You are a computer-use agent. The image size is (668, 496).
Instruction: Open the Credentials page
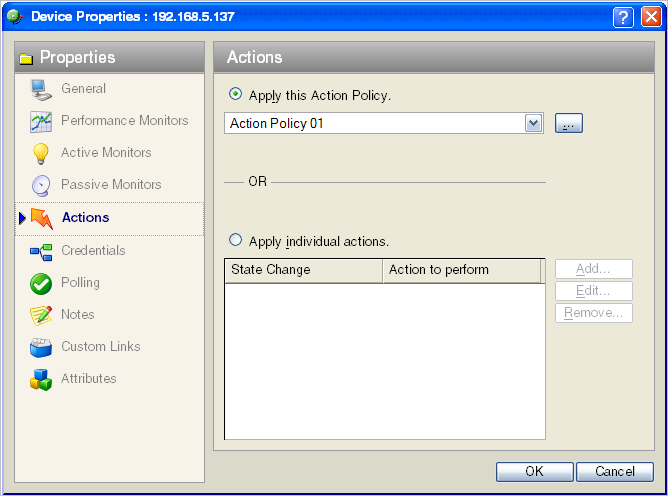93,251
